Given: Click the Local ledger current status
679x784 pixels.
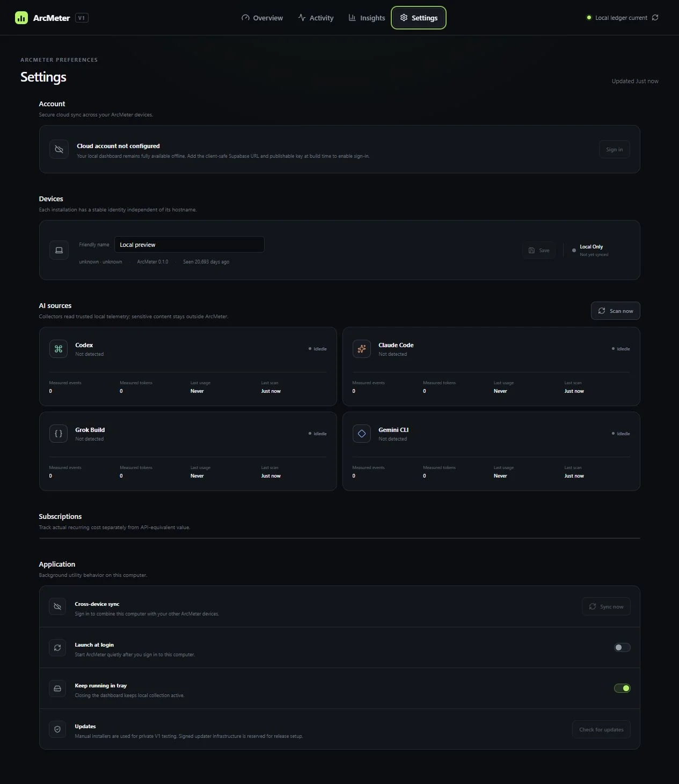Looking at the screenshot, I should [x=617, y=18].
